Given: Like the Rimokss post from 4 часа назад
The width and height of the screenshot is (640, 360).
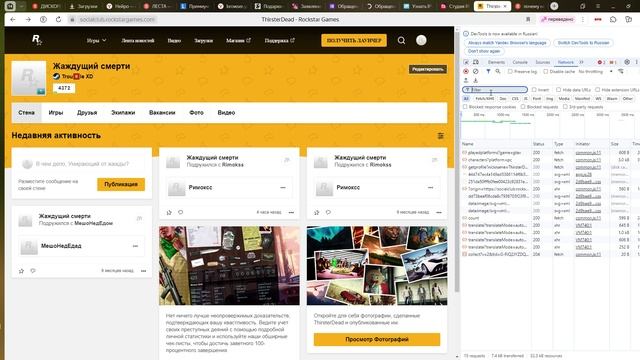Looking at the screenshot, I should (169, 212).
